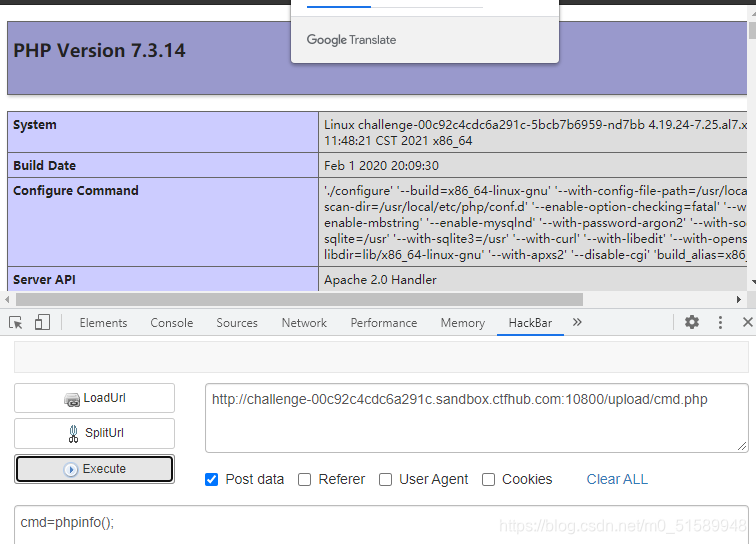This screenshot has width=756, height=544.
Task: Click the Apache 2.0 Handler value
Action: [x=380, y=280]
